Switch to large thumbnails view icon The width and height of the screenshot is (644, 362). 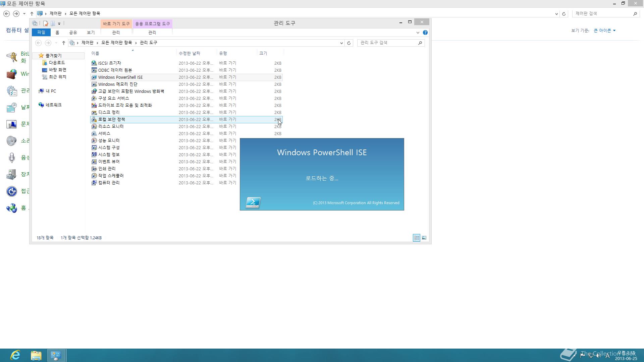click(x=424, y=238)
